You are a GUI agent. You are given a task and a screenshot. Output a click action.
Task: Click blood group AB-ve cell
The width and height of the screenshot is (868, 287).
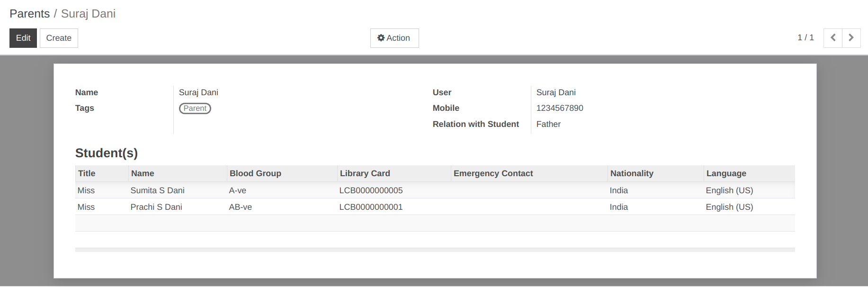point(240,207)
